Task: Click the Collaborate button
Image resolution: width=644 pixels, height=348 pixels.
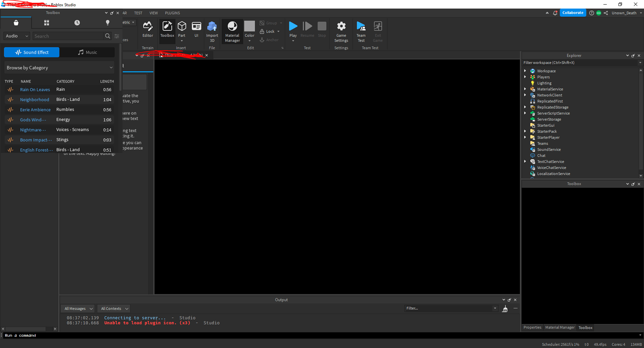Action: pyautogui.click(x=573, y=13)
